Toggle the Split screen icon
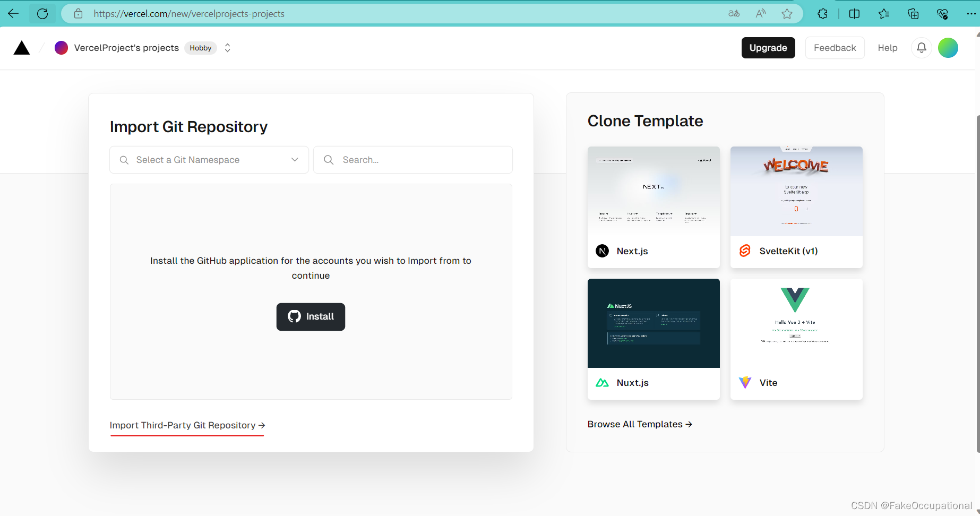 tap(854, 14)
